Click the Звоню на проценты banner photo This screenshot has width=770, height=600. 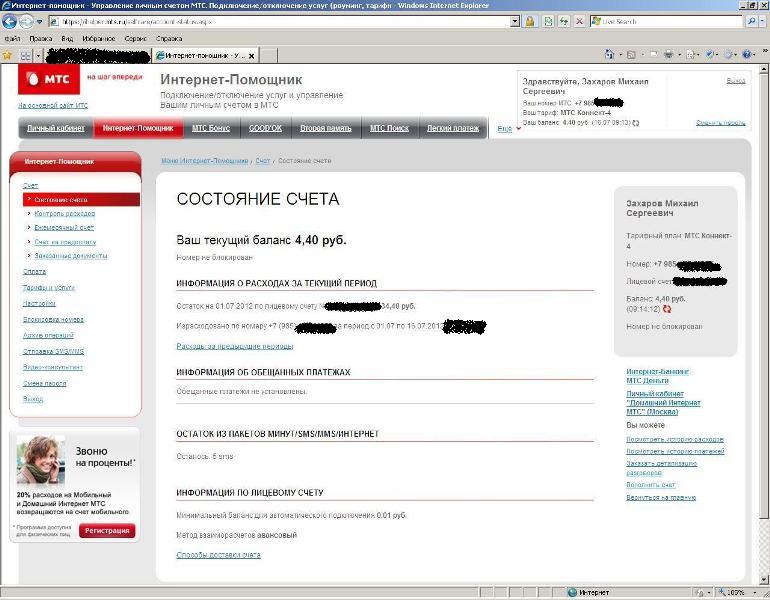pos(40,460)
